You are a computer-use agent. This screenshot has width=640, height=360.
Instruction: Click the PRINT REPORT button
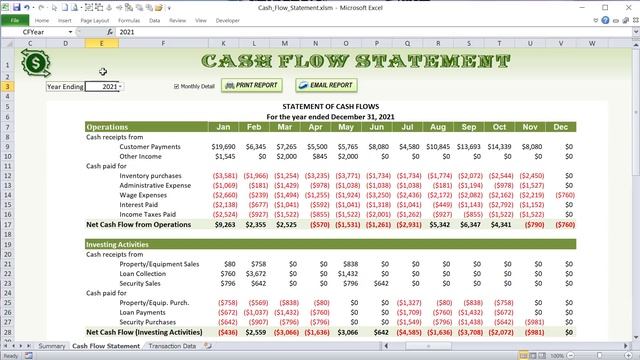[252, 85]
